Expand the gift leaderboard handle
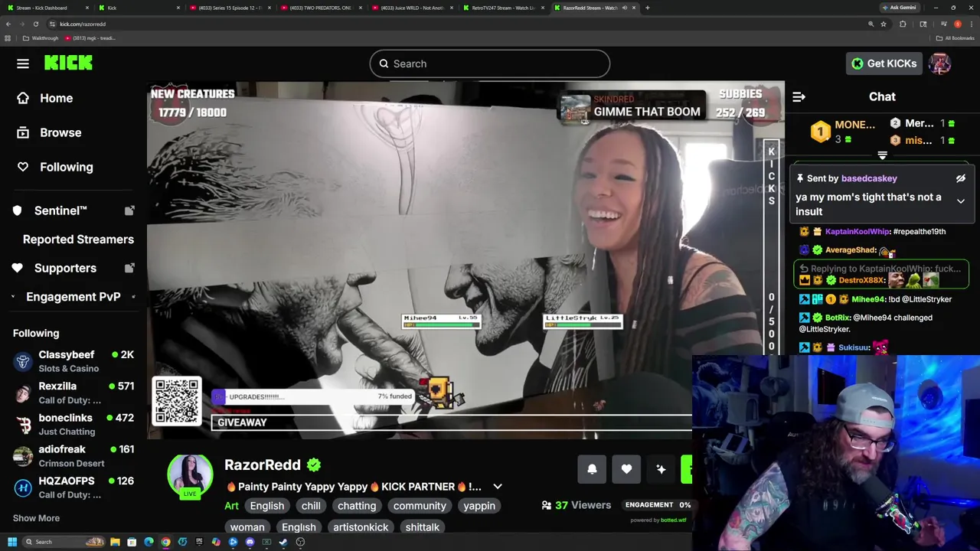The height and width of the screenshot is (551, 980). [882, 156]
